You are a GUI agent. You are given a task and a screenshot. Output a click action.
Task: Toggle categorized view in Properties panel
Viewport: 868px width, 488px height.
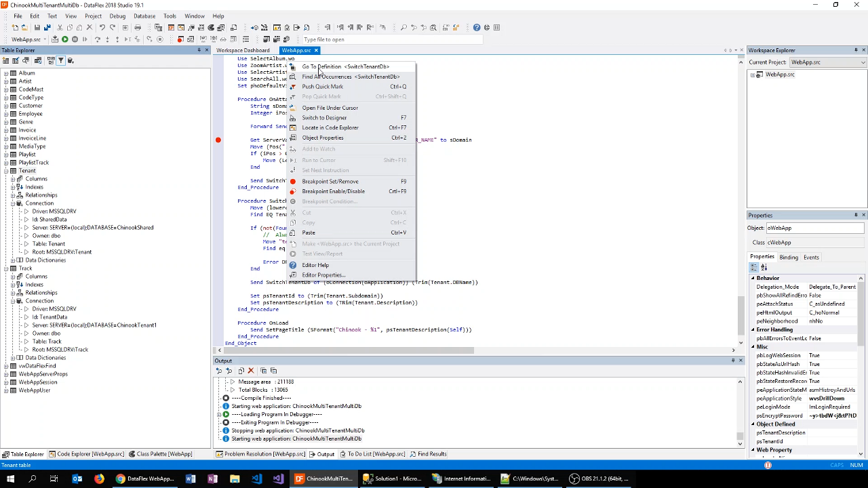(x=754, y=268)
